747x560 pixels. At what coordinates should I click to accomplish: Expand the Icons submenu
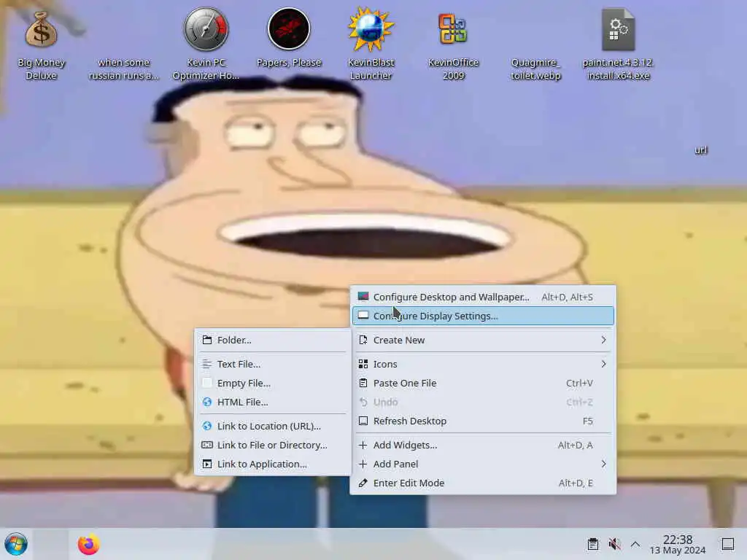pyautogui.click(x=483, y=364)
